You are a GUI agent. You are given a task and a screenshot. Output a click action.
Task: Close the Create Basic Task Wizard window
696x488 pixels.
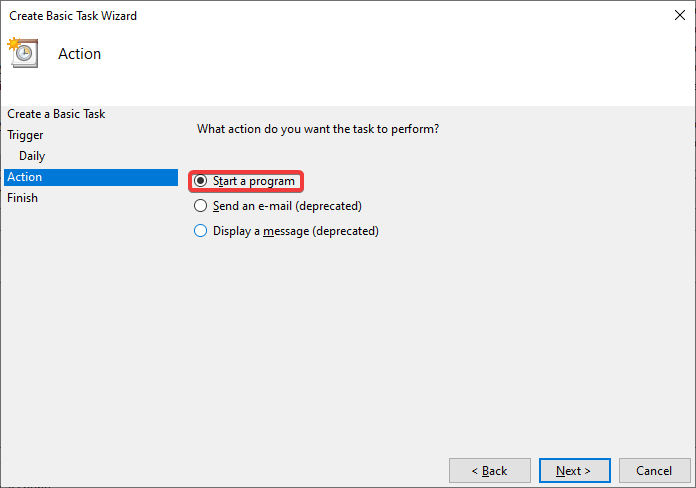(679, 15)
